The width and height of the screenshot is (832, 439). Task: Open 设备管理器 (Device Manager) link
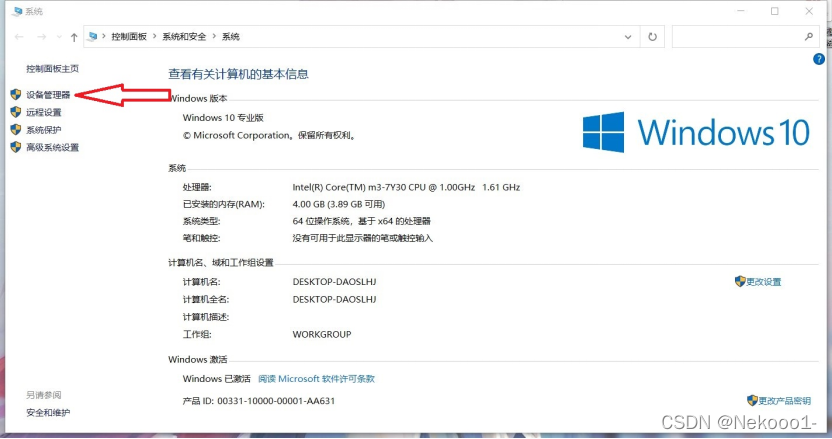click(x=48, y=94)
